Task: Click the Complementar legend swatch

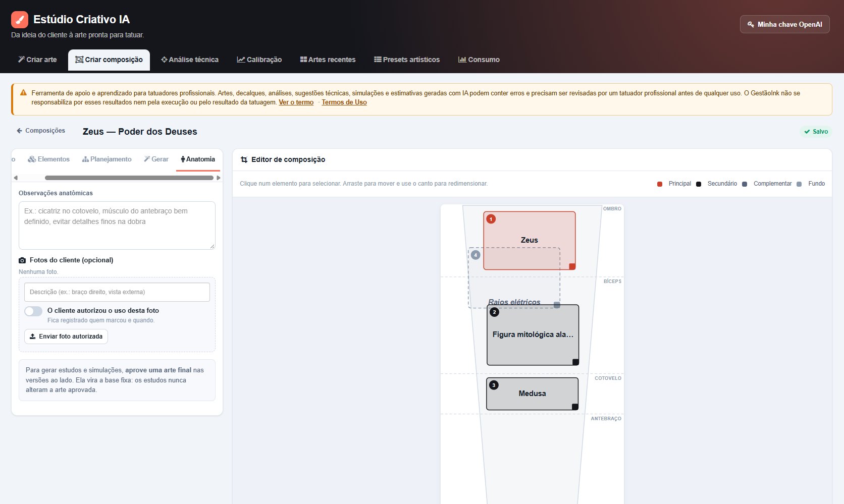Action: pos(745,184)
